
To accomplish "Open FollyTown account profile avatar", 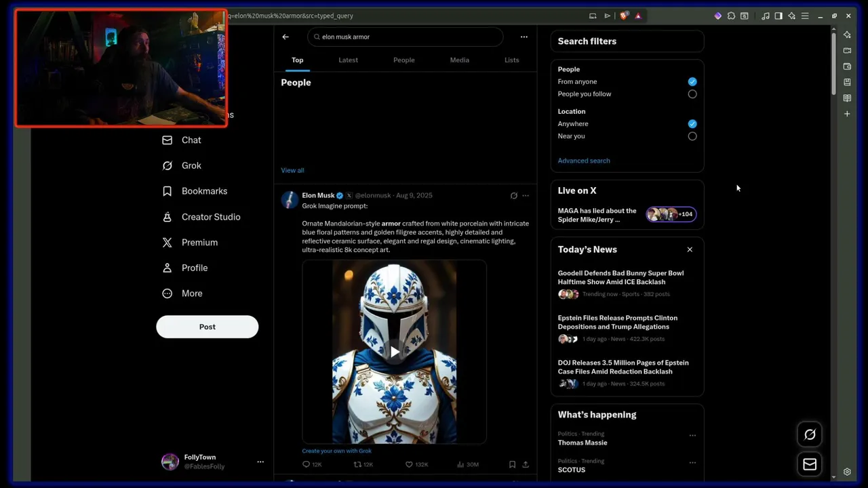I will click(x=170, y=462).
